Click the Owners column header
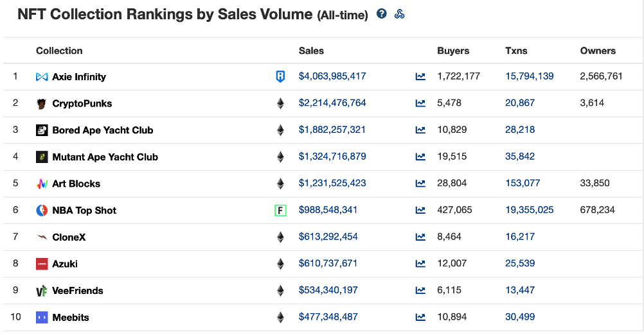 pyautogui.click(x=598, y=51)
